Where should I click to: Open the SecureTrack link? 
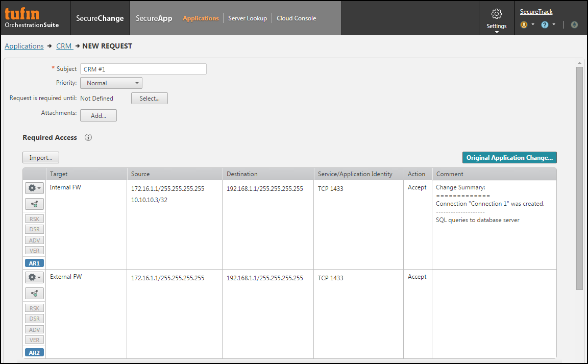[536, 12]
